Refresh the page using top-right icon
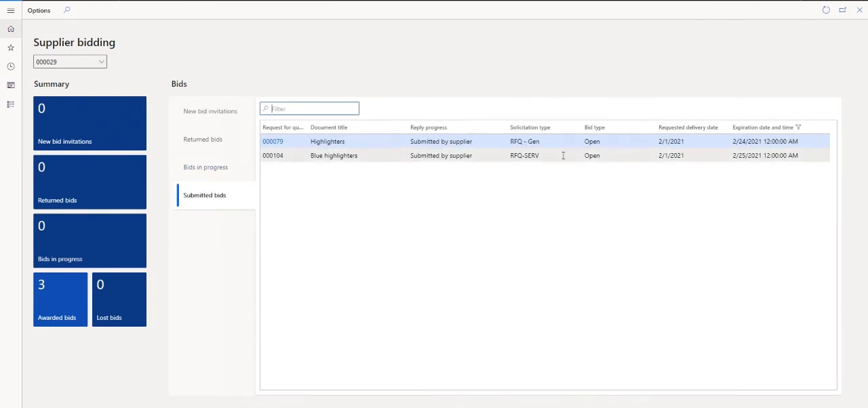The image size is (868, 408). pyautogui.click(x=826, y=10)
